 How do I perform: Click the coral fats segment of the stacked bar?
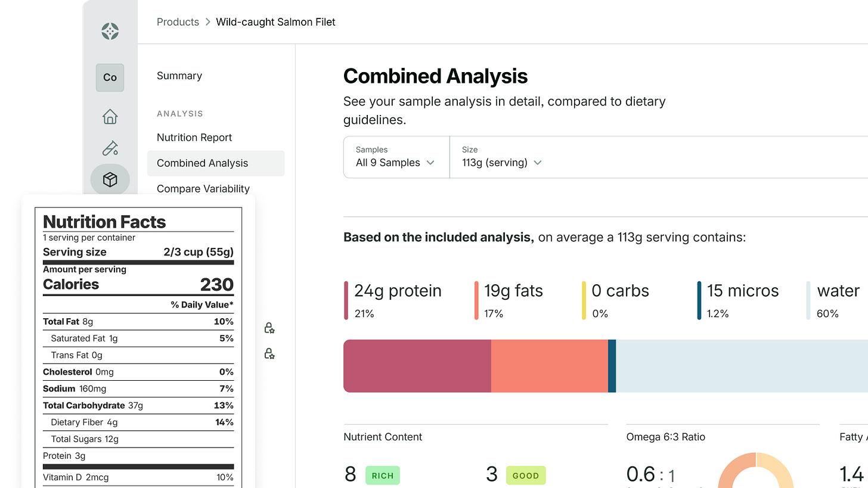548,366
